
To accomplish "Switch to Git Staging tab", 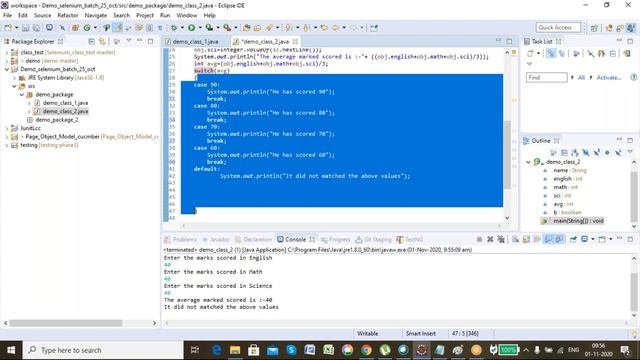I will (x=373, y=239).
